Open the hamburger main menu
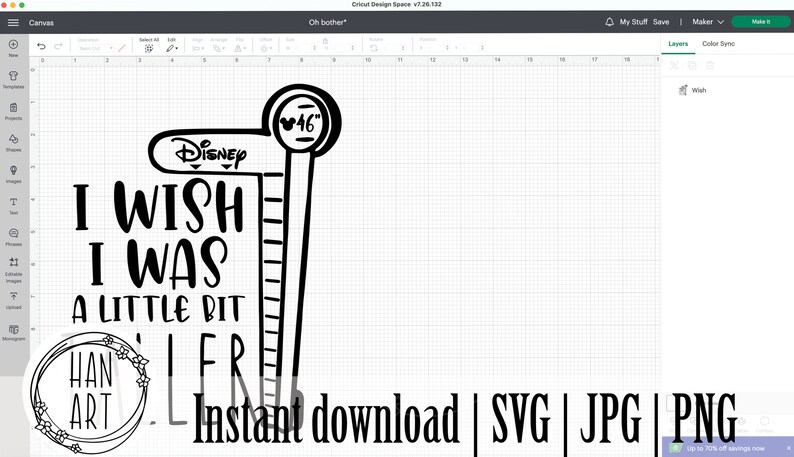 pos(13,22)
